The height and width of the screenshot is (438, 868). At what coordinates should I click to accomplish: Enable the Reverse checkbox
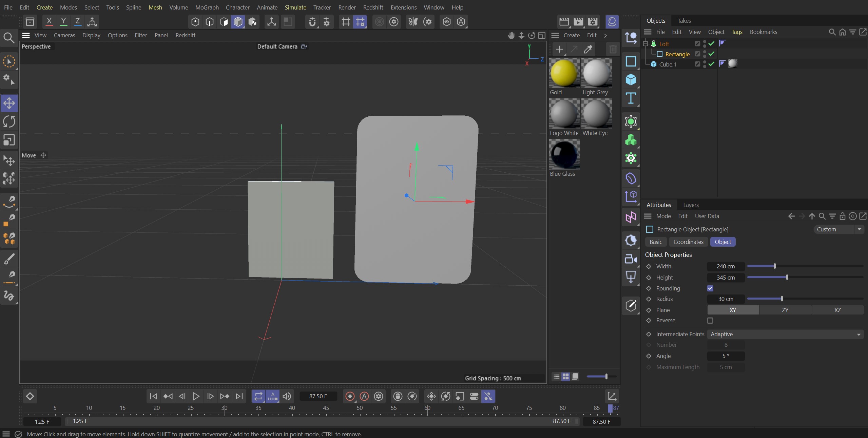pos(710,321)
